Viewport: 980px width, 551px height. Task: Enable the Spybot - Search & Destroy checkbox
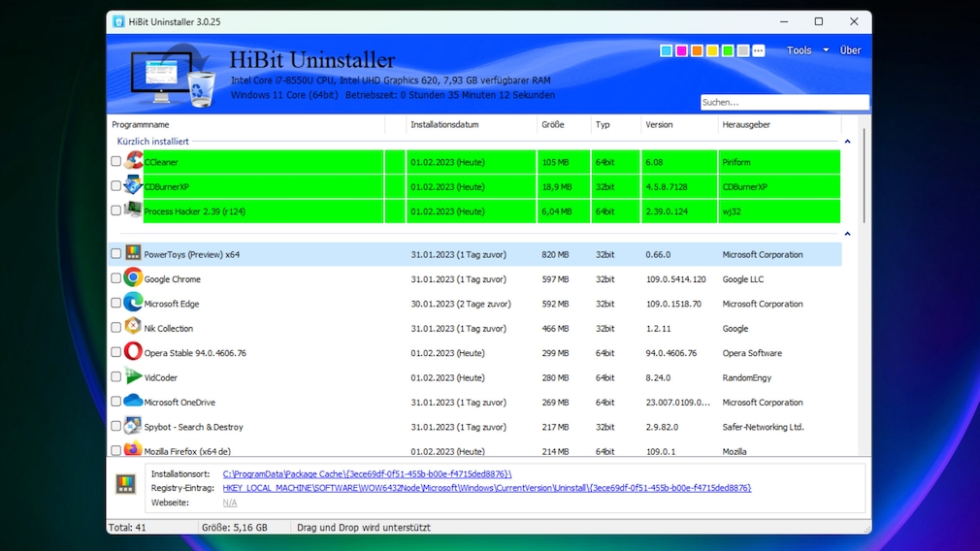coord(116,427)
